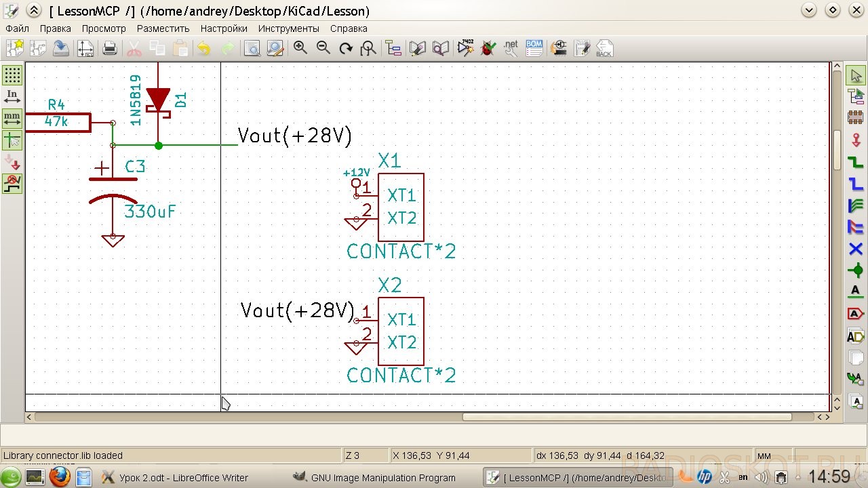
Task: Open the Настройки menu
Action: [224, 28]
